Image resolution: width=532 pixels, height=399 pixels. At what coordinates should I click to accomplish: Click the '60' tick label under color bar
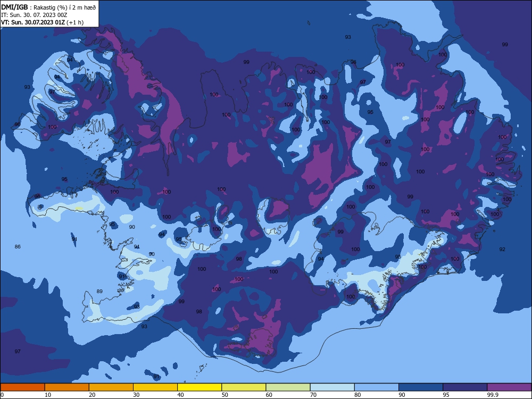[x=269, y=395]
